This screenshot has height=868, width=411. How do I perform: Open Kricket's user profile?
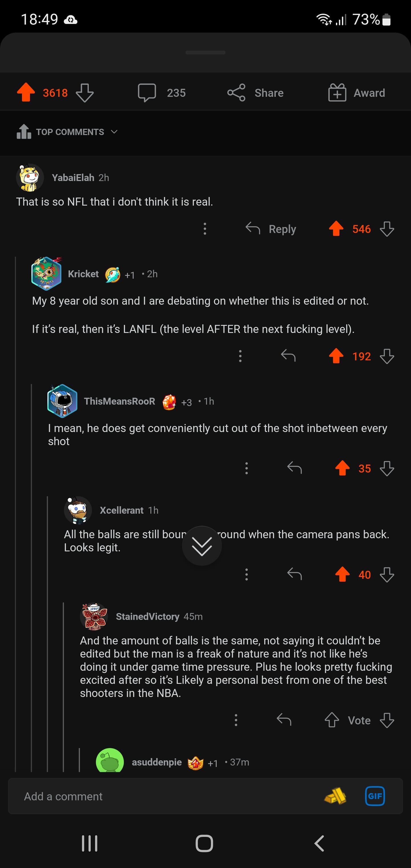[x=83, y=274]
